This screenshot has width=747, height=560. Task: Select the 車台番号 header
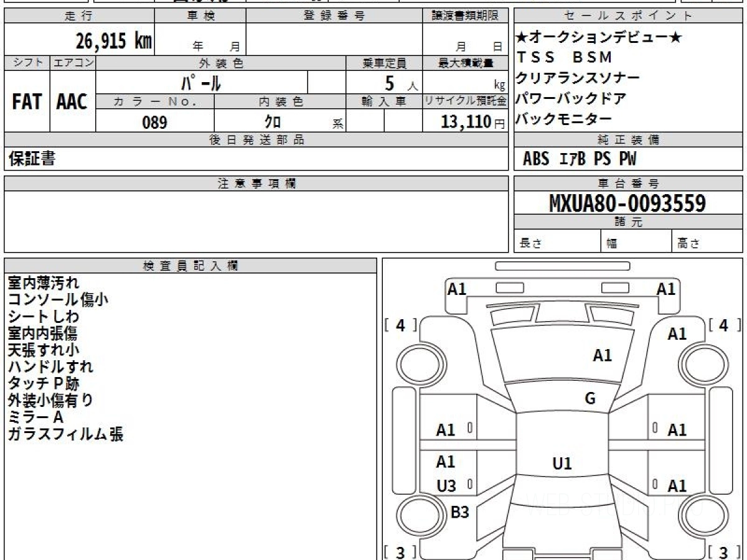628,184
